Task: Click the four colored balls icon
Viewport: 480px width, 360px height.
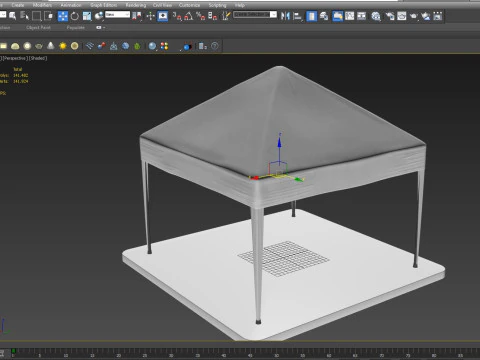Action: 164,46
